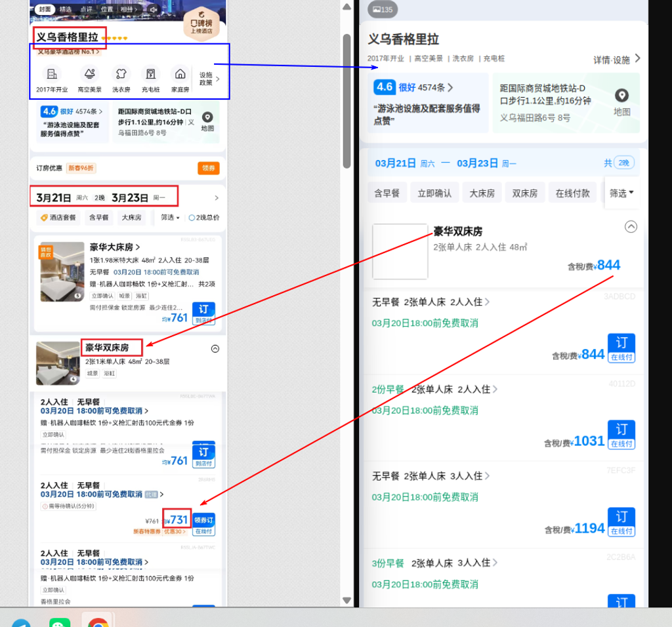Open right-panel 筛选 dropdown

click(x=621, y=193)
